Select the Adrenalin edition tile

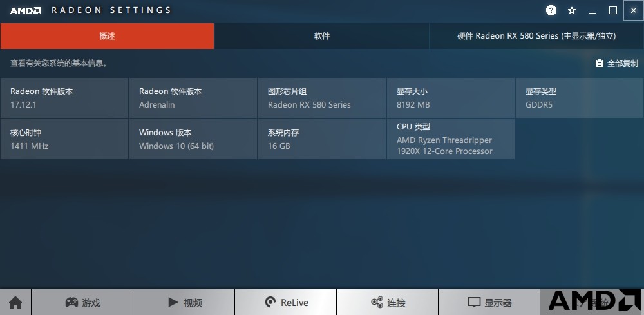[x=193, y=98]
